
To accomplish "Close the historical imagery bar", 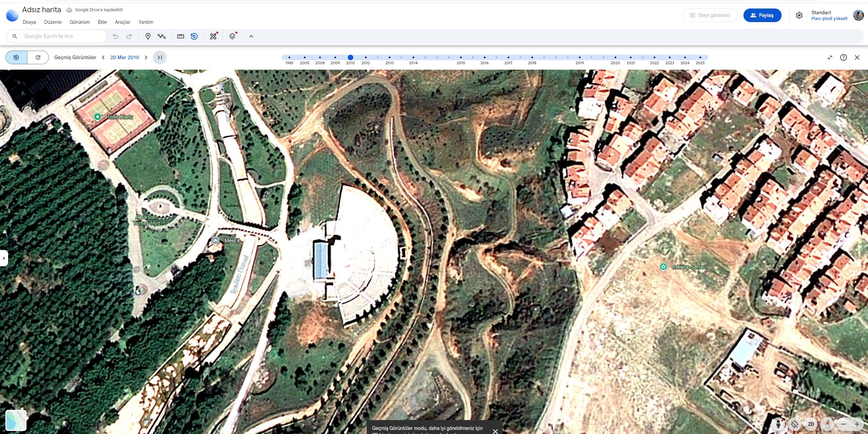I will click(x=857, y=57).
